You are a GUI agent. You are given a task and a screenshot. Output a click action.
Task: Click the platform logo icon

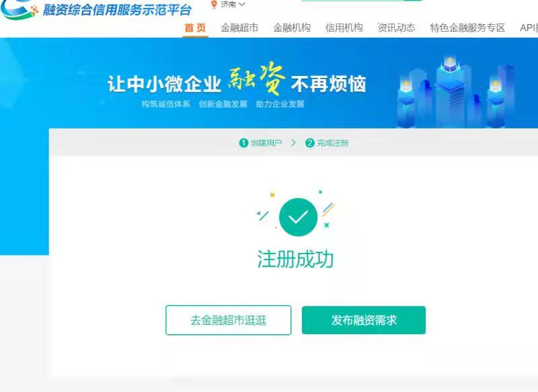click(x=19, y=9)
